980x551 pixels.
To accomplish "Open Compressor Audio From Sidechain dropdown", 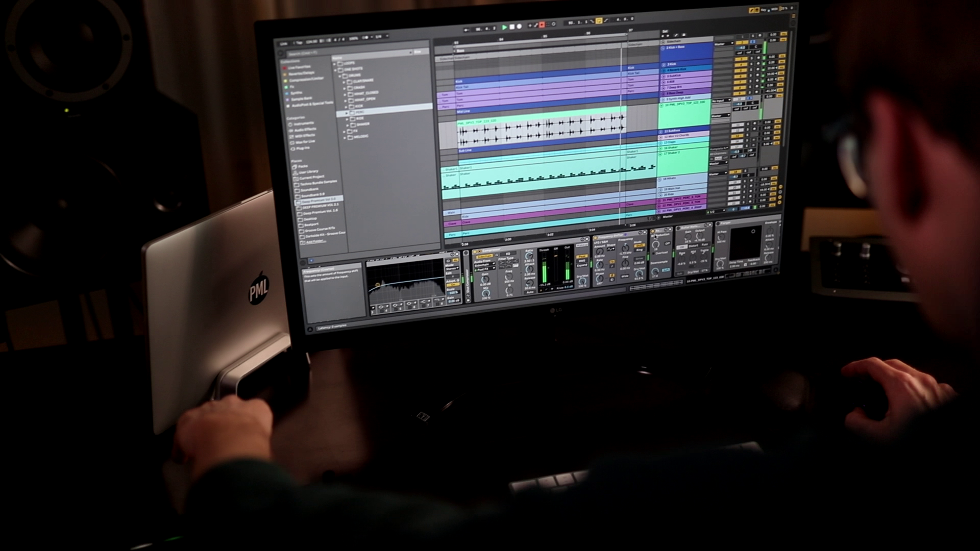I will pos(484,265).
